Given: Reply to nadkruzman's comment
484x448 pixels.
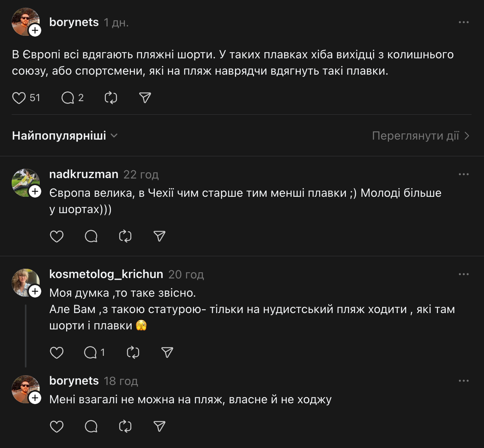Looking at the screenshot, I should [x=91, y=236].
